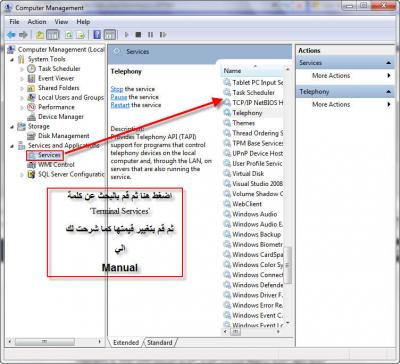The height and width of the screenshot is (364, 400).
Task: Click the Up one level folder icon
Action: click(40, 35)
